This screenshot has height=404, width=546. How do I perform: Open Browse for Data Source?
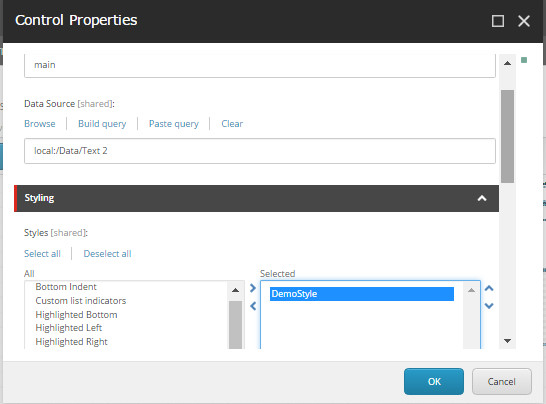point(40,124)
